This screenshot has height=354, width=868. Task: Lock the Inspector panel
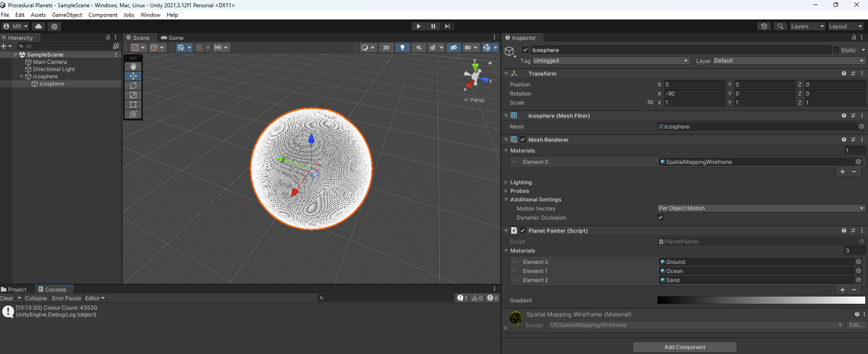854,38
